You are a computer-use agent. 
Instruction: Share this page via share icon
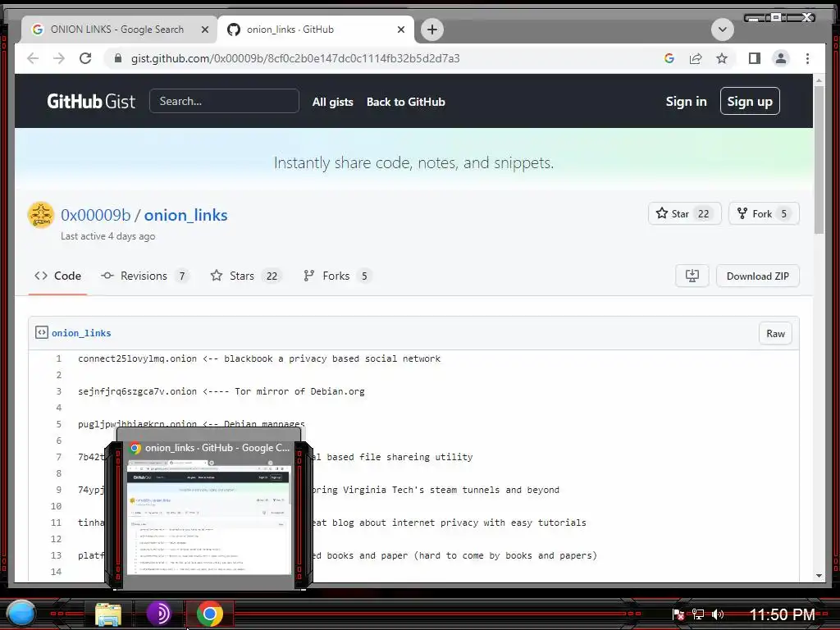coord(696,58)
